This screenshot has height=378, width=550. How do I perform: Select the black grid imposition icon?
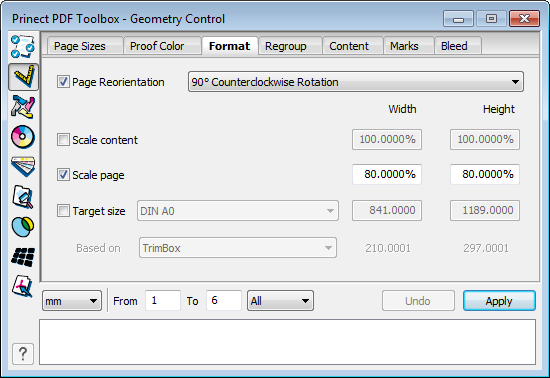23,257
